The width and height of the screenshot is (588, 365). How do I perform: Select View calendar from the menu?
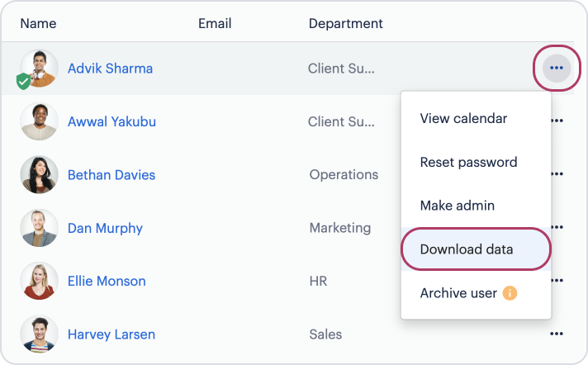(463, 118)
